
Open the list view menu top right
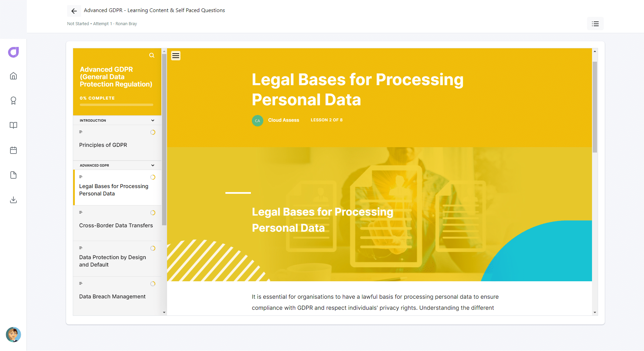tap(595, 23)
